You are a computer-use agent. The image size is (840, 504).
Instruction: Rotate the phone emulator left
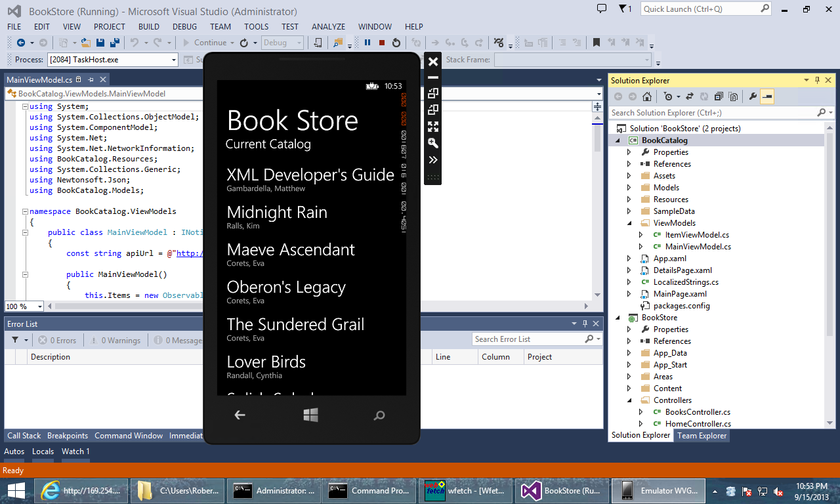[432, 92]
